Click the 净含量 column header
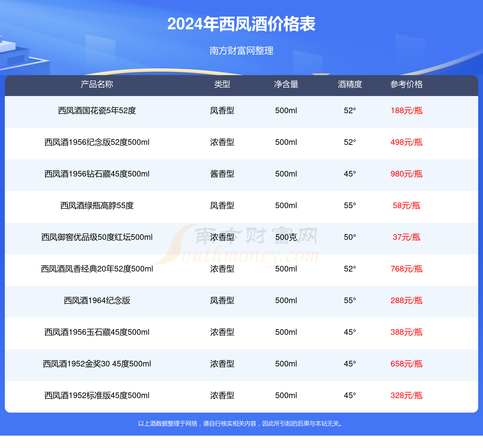 (x=286, y=84)
